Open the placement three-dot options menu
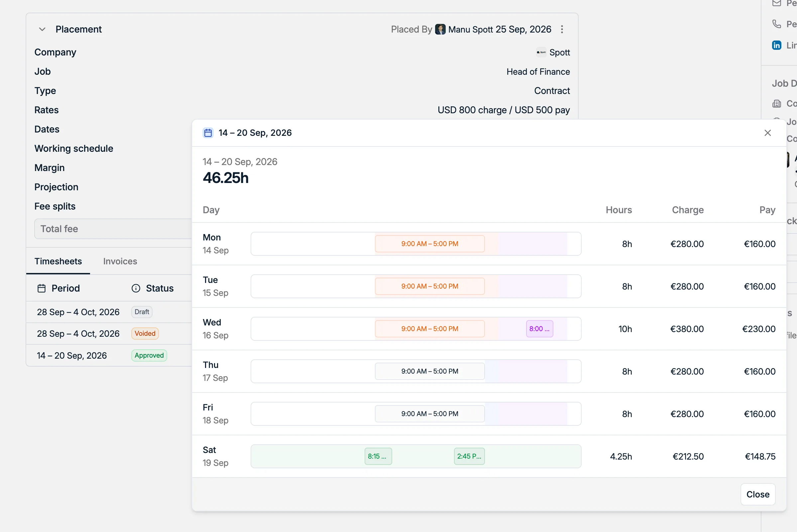This screenshot has width=797, height=532. pos(562,29)
